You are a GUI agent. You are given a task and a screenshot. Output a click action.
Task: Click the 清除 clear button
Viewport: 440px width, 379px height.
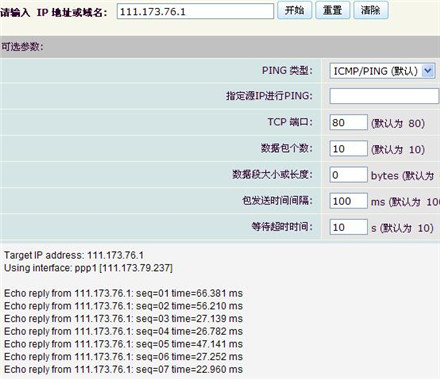(371, 10)
